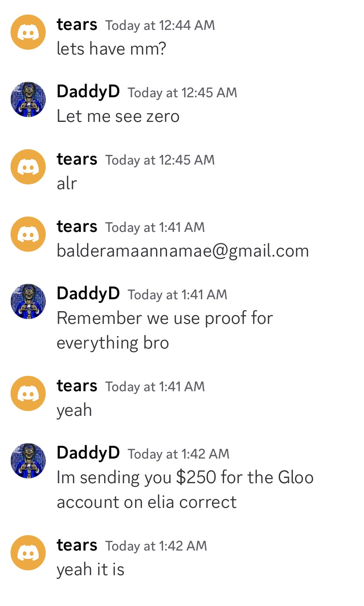Select the 'Let me see zero' message
The image size is (364, 606).
(x=118, y=116)
